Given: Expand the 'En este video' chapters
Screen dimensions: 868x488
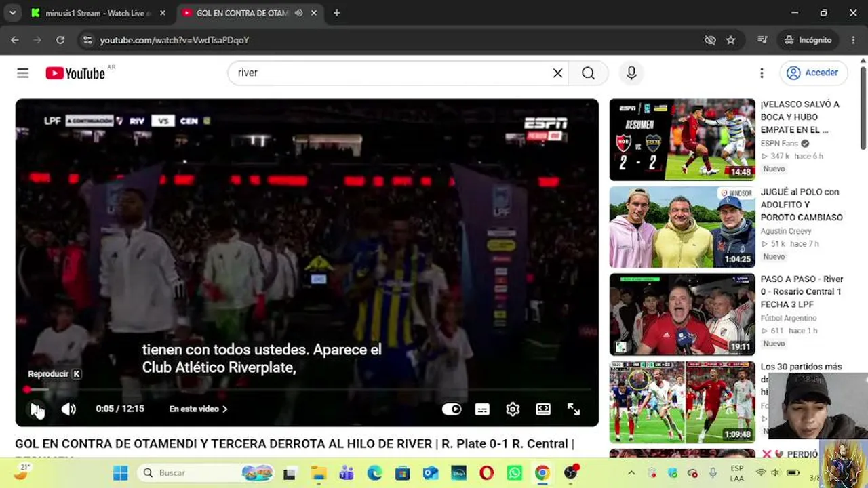Looking at the screenshot, I should coord(198,409).
